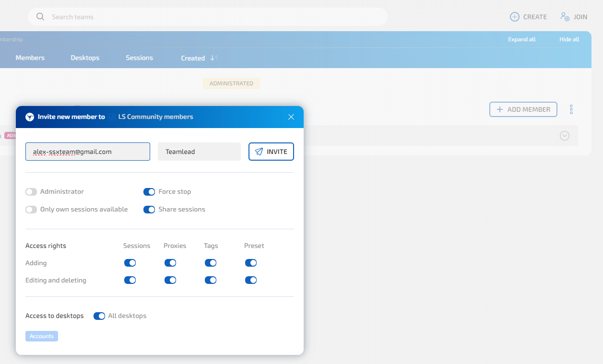Screen dimensions: 603x364
Task: Click the search magnifier icon
Action: coord(40,17)
